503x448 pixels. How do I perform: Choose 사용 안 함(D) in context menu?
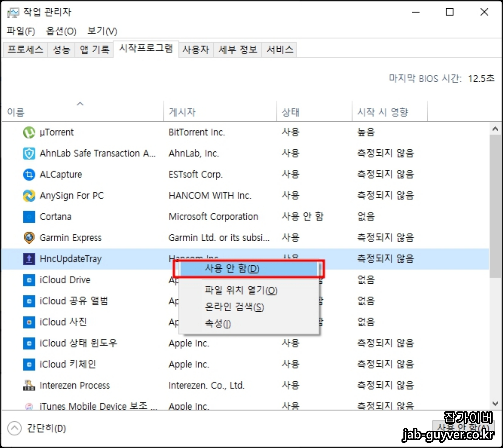click(x=249, y=269)
